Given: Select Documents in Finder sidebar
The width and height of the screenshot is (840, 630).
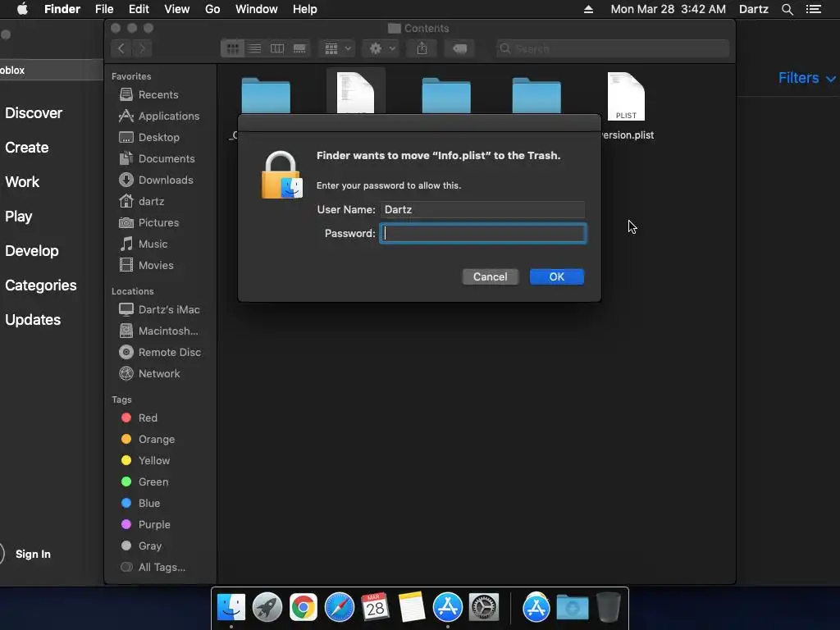Looking at the screenshot, I should (157, 159).
